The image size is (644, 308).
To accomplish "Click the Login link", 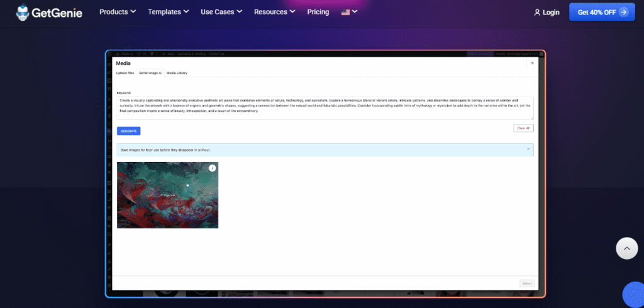I will [547, 13].
